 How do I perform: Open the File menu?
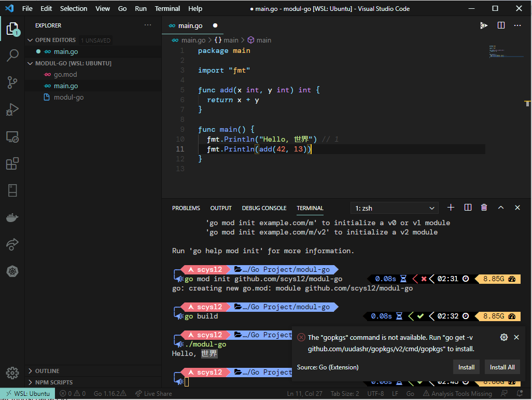(x=27, y=8)
